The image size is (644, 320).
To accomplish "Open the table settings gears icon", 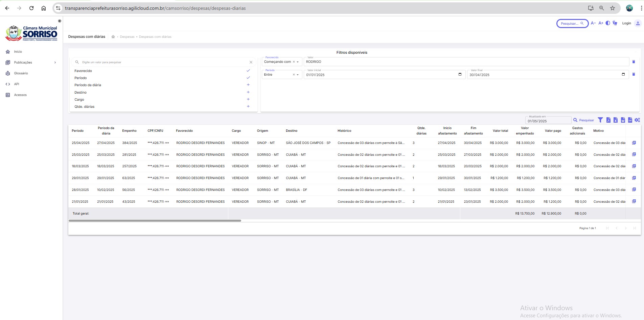I will 637,120.
